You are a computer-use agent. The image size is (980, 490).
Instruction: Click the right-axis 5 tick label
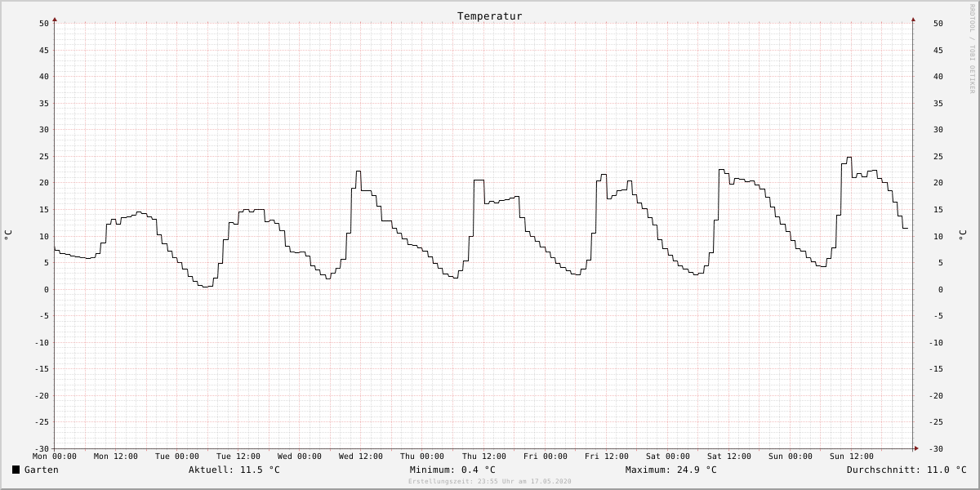940,263
